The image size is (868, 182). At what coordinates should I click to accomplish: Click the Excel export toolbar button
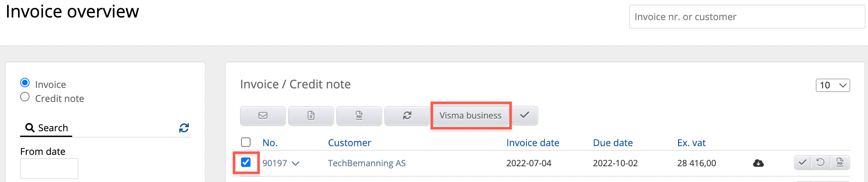coord(311,115)
